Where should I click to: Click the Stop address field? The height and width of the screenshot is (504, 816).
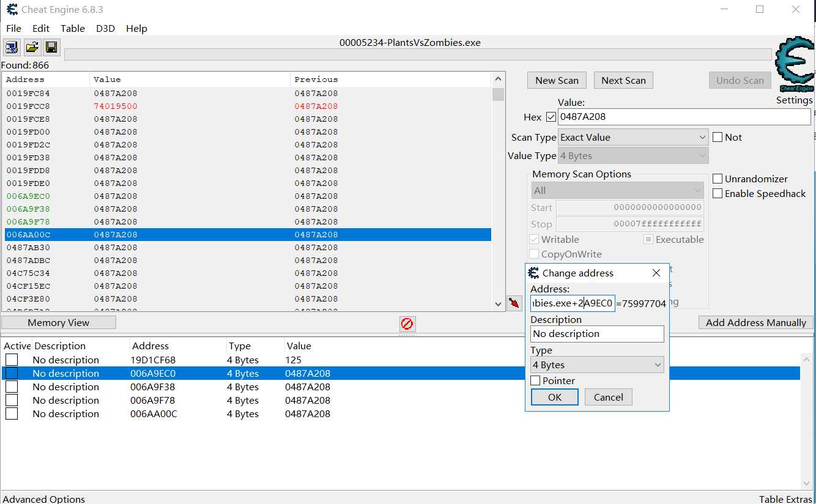[629, 224]
